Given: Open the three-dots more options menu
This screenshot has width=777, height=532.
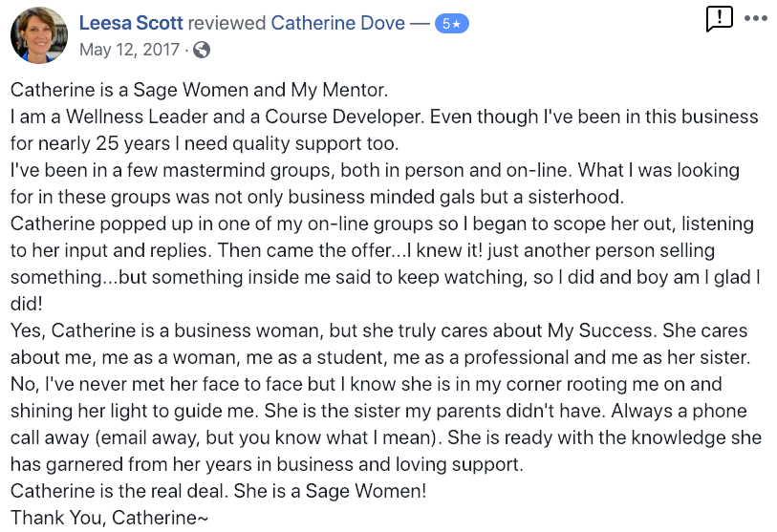Looking at the screenshot, I should pos(756,18).
